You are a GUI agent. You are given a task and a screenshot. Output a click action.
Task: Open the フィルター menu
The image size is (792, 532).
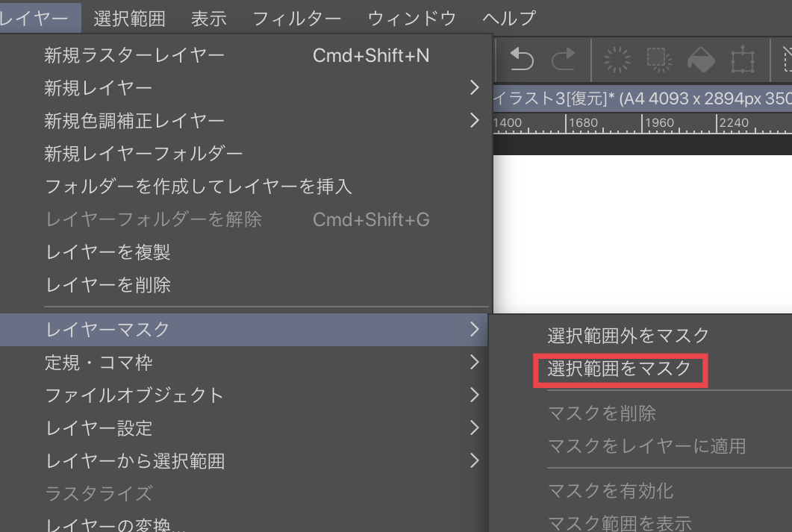(x=297, y=18)
